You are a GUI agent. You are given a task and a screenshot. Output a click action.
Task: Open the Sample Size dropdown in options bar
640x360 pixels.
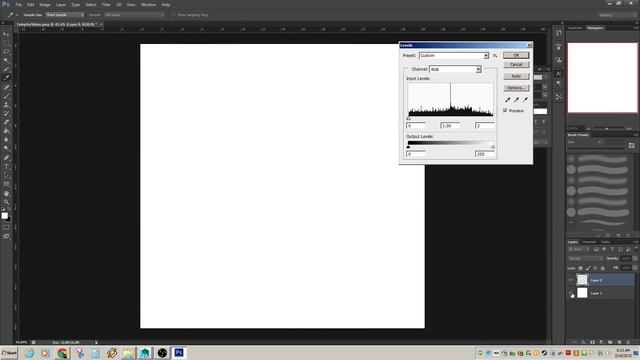(64, 15)
